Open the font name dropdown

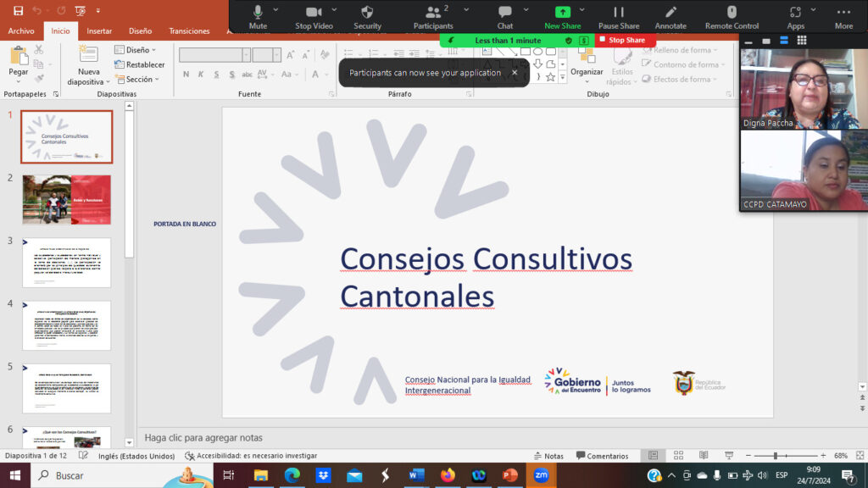click(x=246, y=55)
